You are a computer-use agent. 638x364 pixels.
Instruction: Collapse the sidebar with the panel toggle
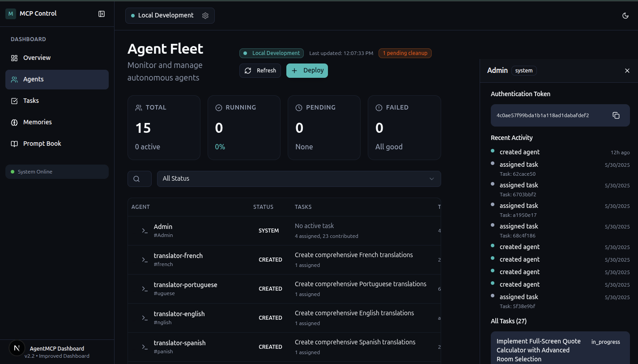(x=102, y=14)
